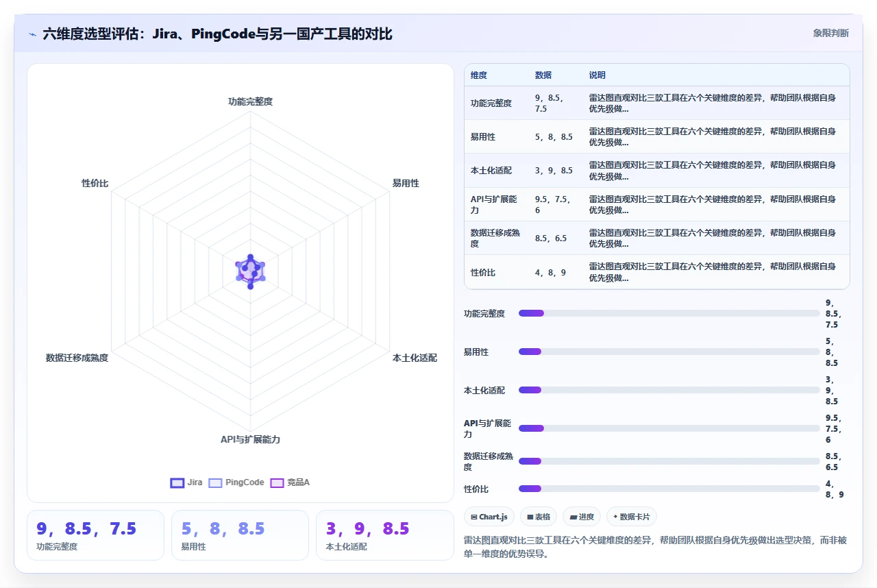The width and height of the screenshot is (877, 588).
Task: Select the 表格 chip
Action: (x=539, y=517)
